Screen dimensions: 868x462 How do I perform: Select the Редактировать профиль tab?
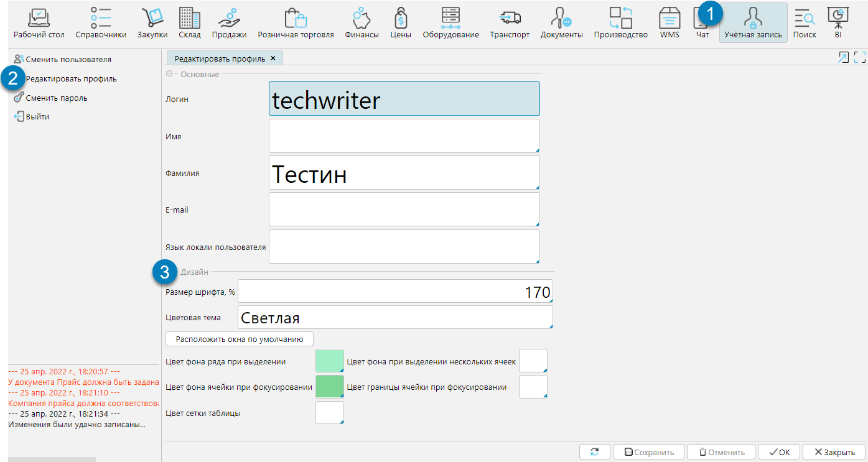[x=220, y=58]
